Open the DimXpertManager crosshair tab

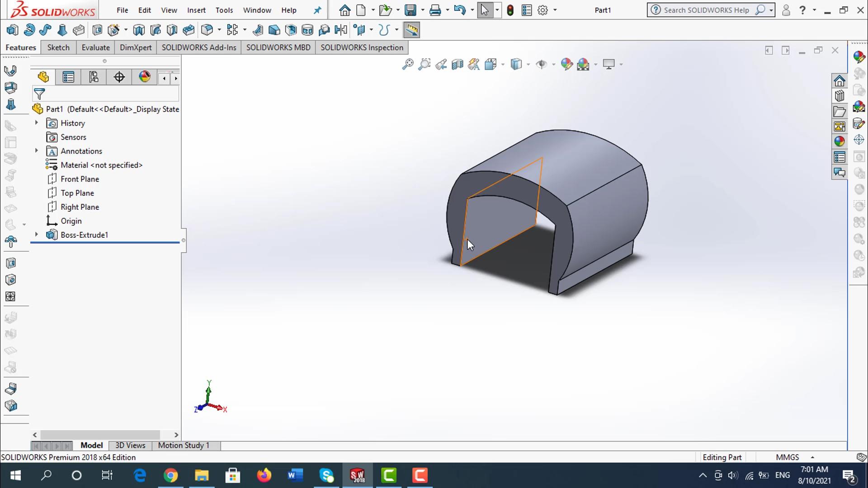(119, 77)
